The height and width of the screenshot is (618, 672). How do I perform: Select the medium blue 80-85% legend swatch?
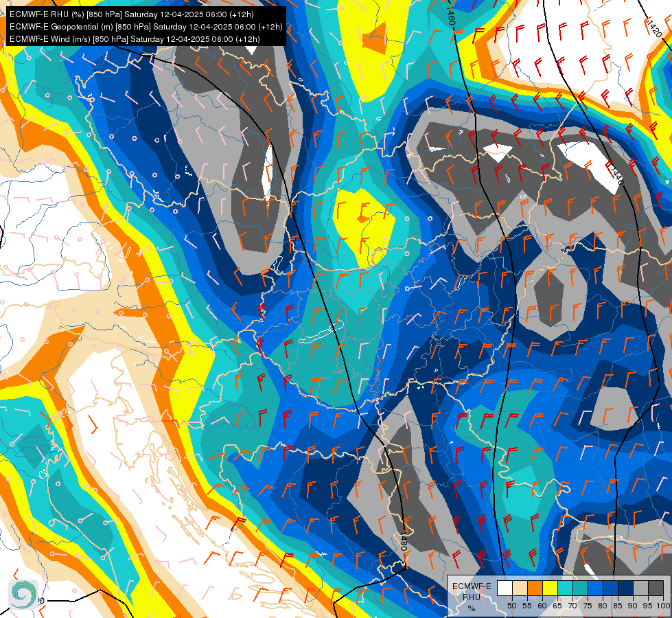pos(611,588)
